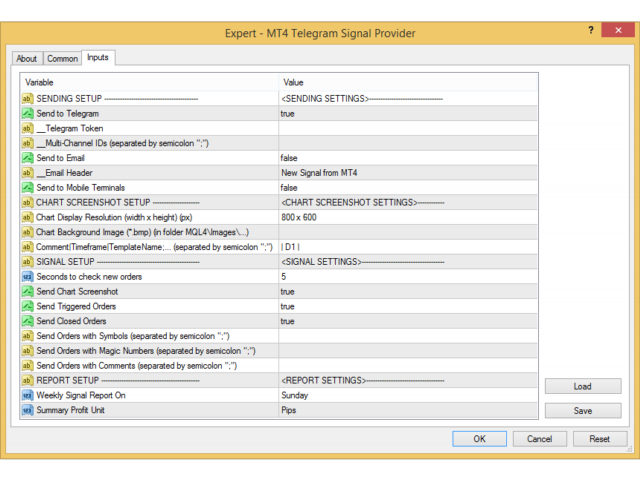The height and width of the screenshot is (480, 640).
Task: Close the Expert dialog window
Action: pyautogui.click(x=618, y=30)
